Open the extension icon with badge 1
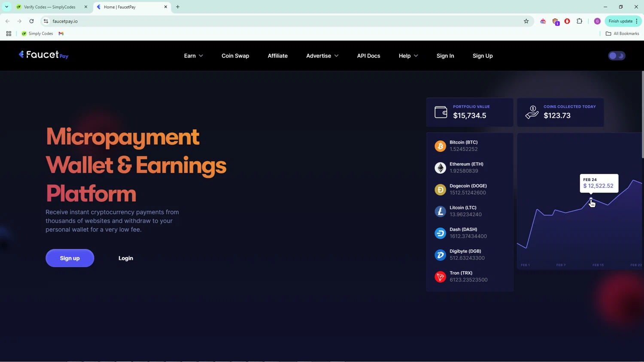Viewport: 644px width, 362px height. pyautogui.click(x=556, y=21)
